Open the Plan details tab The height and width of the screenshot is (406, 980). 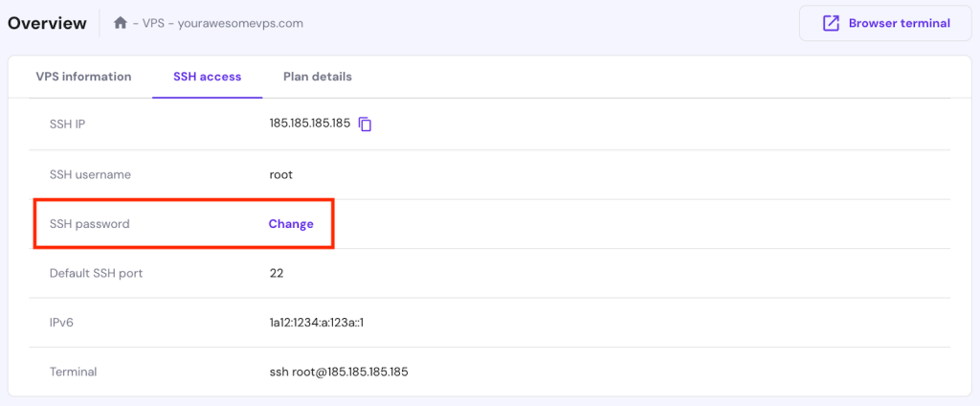coord(318,77)
